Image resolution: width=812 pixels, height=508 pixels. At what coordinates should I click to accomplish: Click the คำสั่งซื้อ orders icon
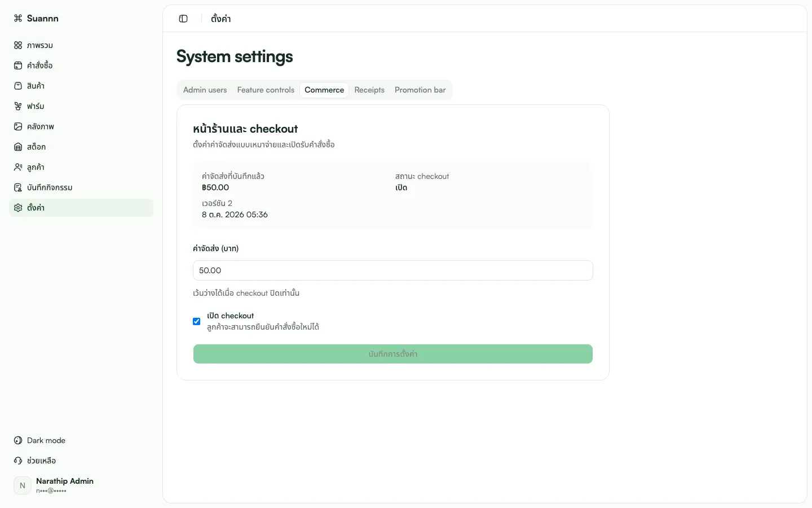pos(18,65)
